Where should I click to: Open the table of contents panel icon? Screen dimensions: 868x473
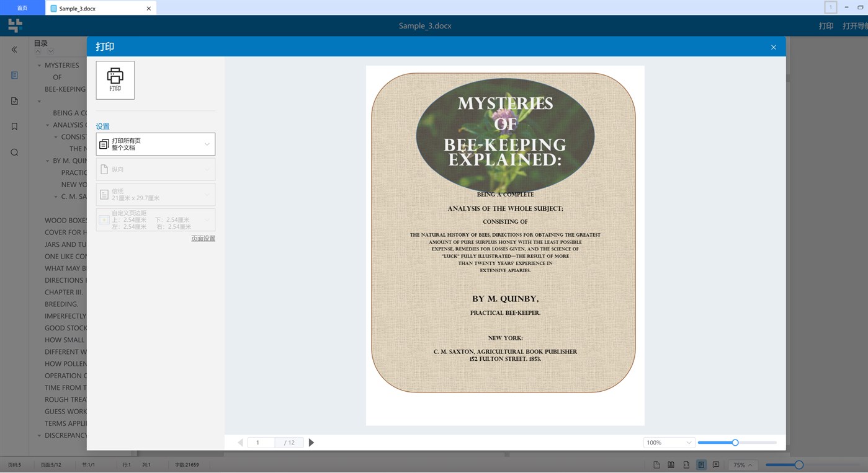coord(14,75)
